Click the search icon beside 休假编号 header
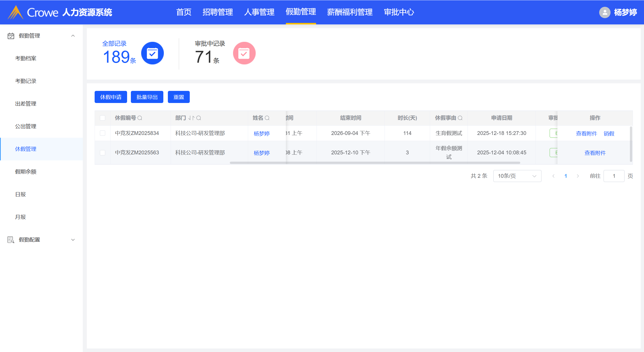 coord(140,118)
